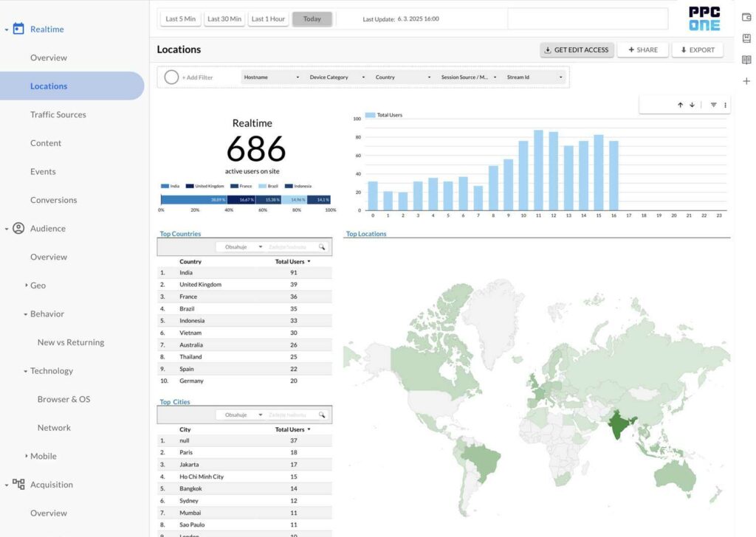Click the round Add Filter circle button
The height and width of the screenshot is (537, 756).
tap(171, 77)
